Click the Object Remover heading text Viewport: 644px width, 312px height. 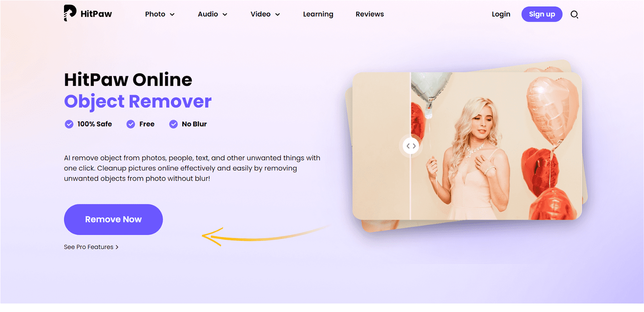138,102
